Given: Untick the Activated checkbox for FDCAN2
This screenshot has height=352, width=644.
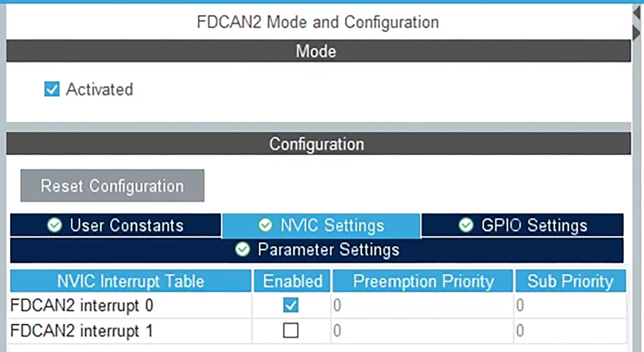Looking at the screenshot, I should (x=52, y=89).
